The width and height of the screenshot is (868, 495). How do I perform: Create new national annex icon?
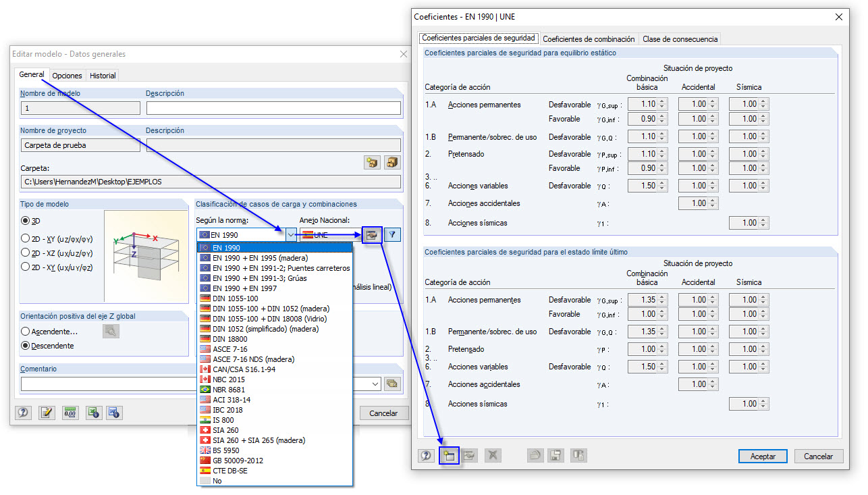pyautogui.click(x=449, y=456)
